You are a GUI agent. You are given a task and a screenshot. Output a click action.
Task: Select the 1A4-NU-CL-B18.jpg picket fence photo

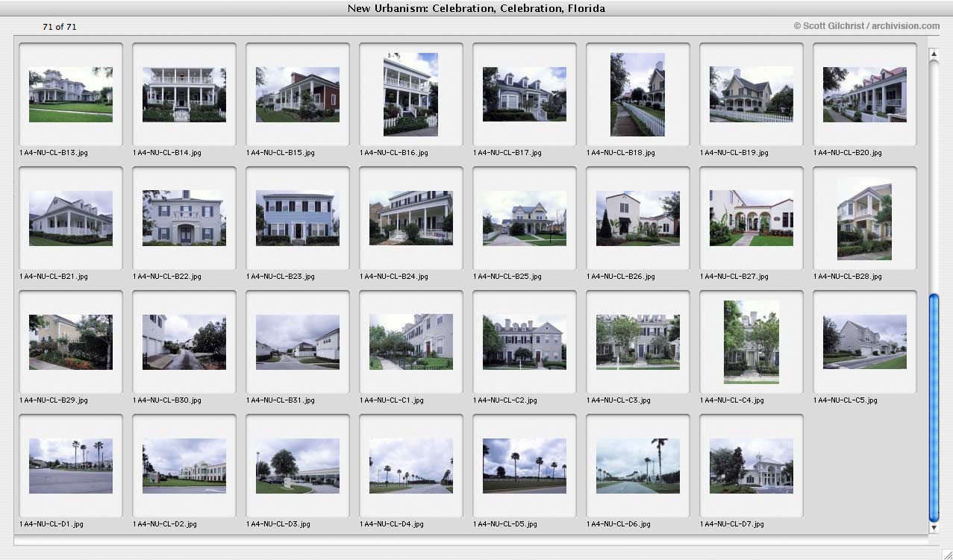click(x=637, y=95)
